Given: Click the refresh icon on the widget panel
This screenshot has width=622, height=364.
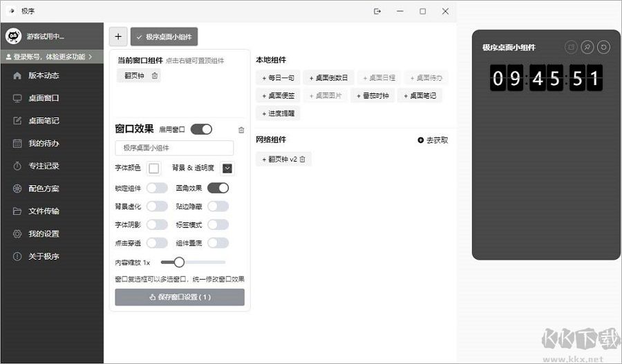Looking at the screenshot, I should 604,47.
